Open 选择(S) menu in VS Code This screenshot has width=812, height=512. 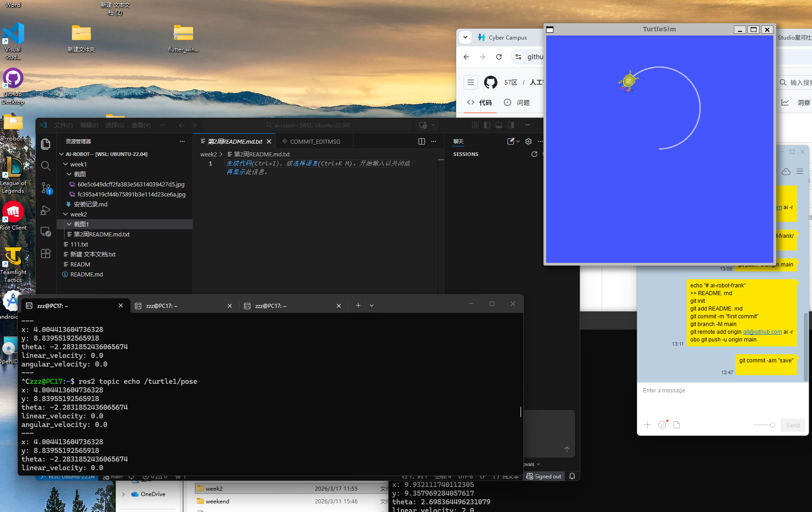115,125
